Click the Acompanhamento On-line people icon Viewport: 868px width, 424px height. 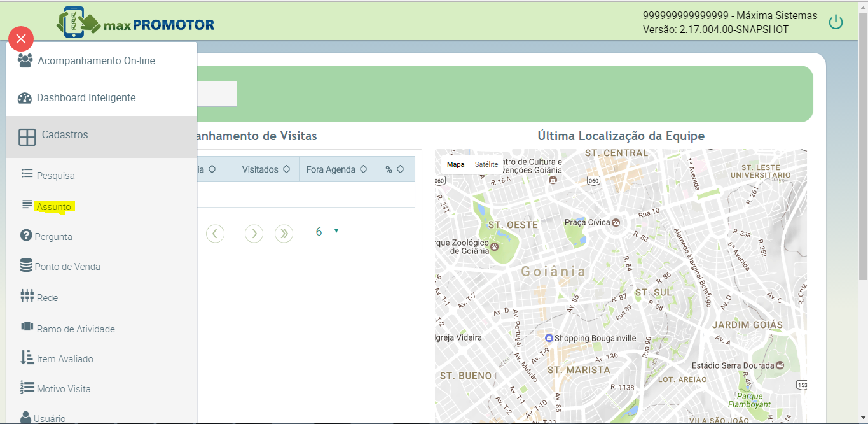tap(25, 61)
